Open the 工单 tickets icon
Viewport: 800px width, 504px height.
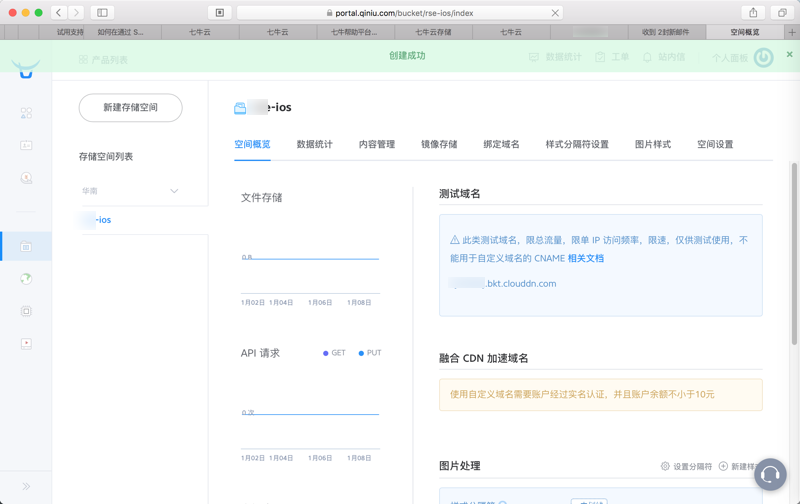[x=600, y=58]
